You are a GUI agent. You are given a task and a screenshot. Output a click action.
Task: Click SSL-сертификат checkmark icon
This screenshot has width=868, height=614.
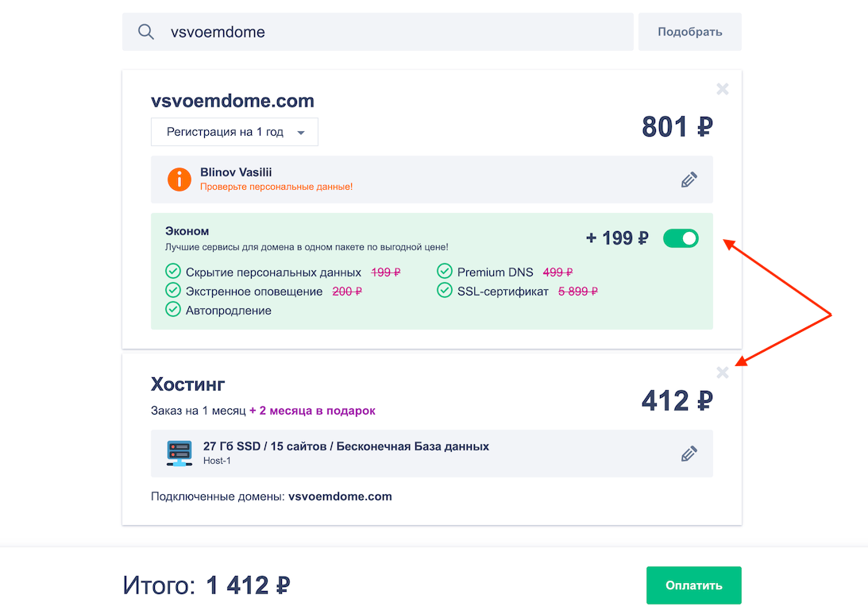445,291
